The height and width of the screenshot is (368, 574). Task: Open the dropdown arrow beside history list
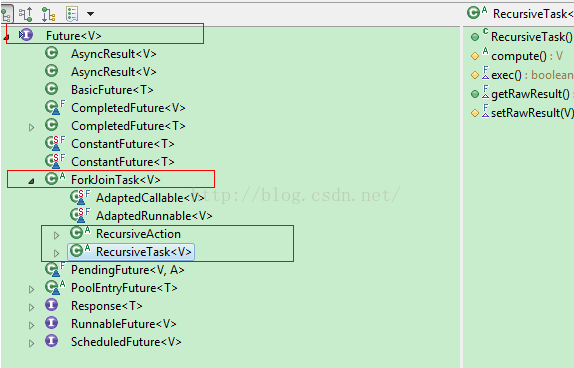point(90,14)
